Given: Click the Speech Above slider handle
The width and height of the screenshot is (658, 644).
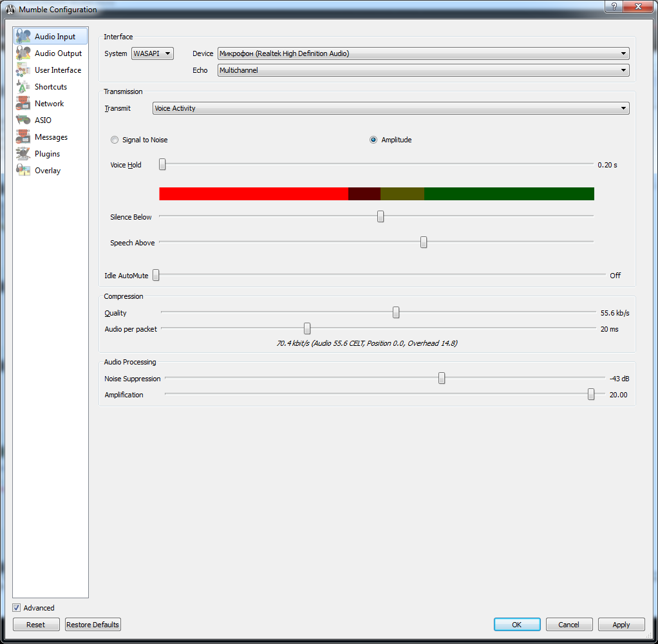Looking at the screenshot, I should point(424,242).
